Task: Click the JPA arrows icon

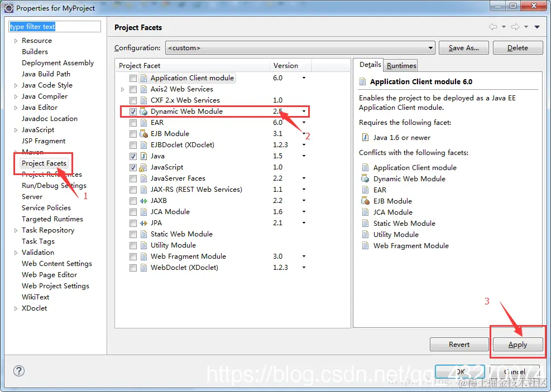Action: pos(143,223)
